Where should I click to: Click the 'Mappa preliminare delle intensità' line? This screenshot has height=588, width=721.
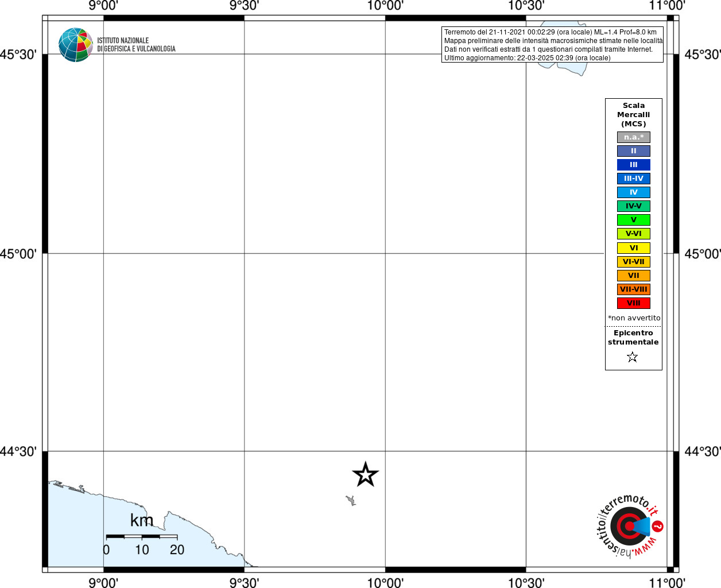[553, 41]
